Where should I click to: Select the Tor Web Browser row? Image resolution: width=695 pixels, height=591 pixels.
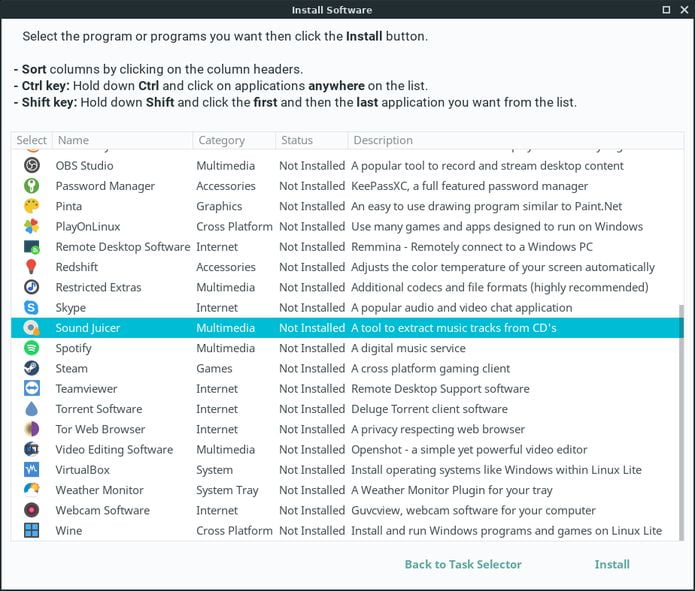click(x=347, y=429)
